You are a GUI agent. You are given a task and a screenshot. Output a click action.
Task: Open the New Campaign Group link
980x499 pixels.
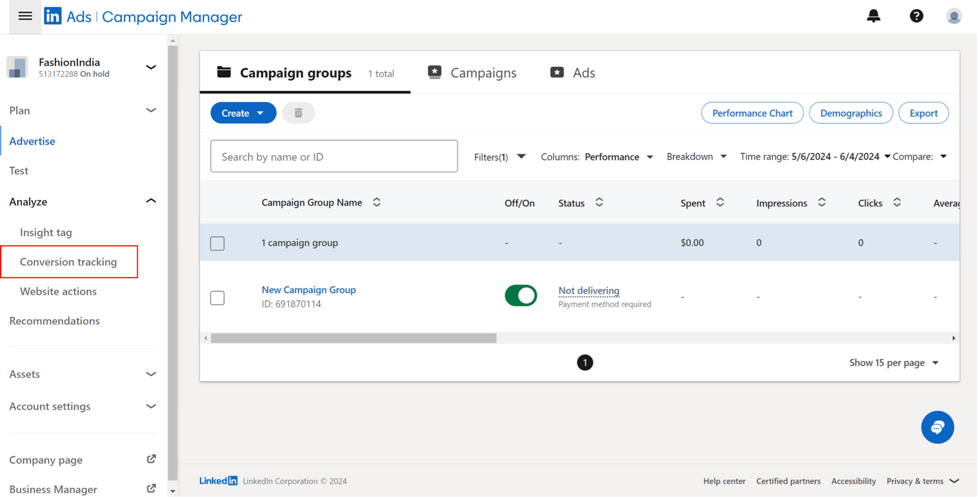point(309,290)
